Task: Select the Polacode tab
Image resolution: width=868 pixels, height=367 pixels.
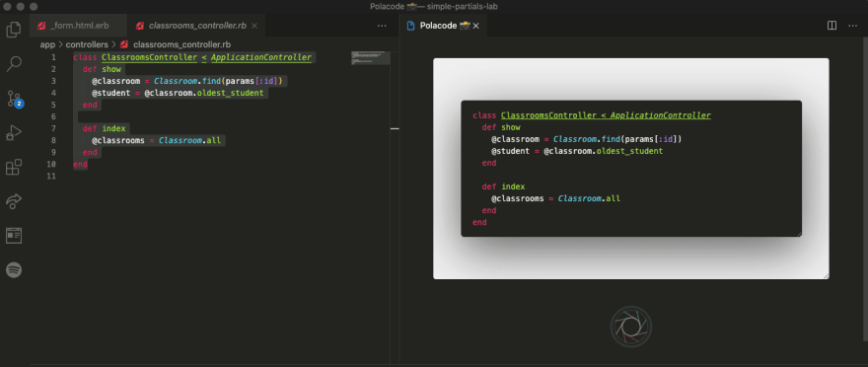Action: tap(443, 26)
